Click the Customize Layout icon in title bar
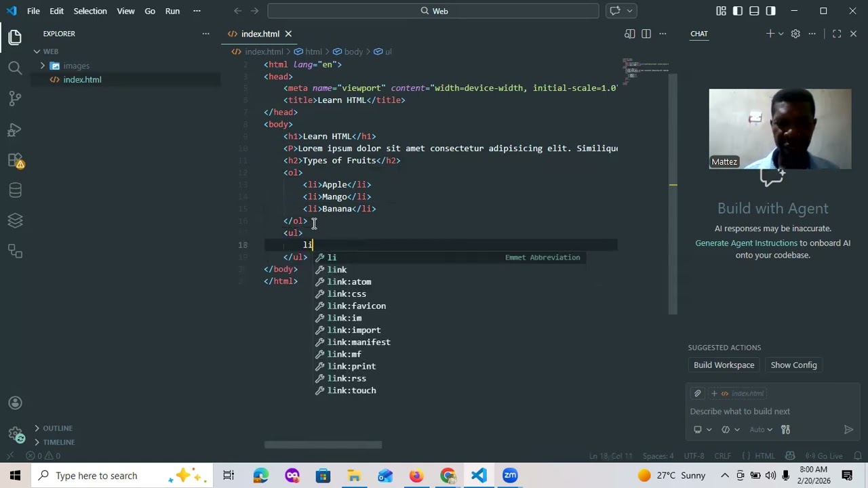Viewport: 868px width, 488px height. (x=721, y=11)
